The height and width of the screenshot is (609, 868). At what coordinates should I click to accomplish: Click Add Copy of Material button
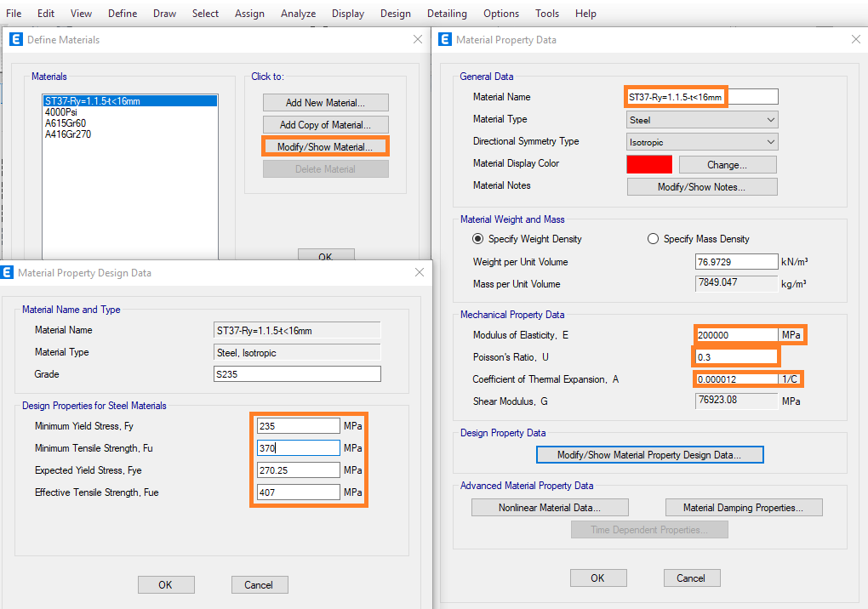(325, 125)
